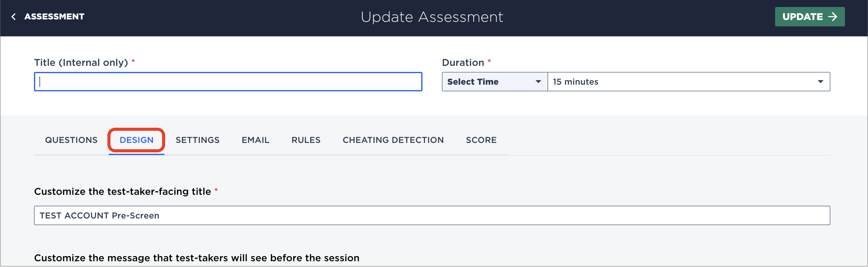Click the back chevron icon beside ASSESSMENT
This screenshot has height=267, width=868.
13,16
